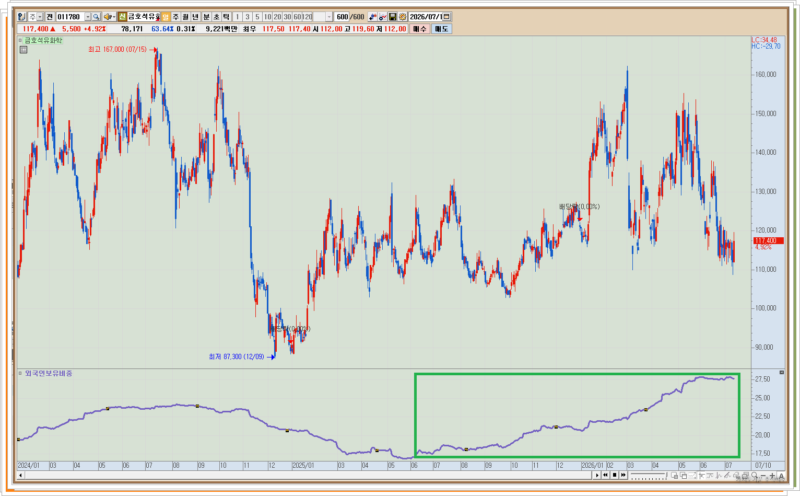Select monthly '월' period toggle
The image size is (800, 496).
(185, 17)
